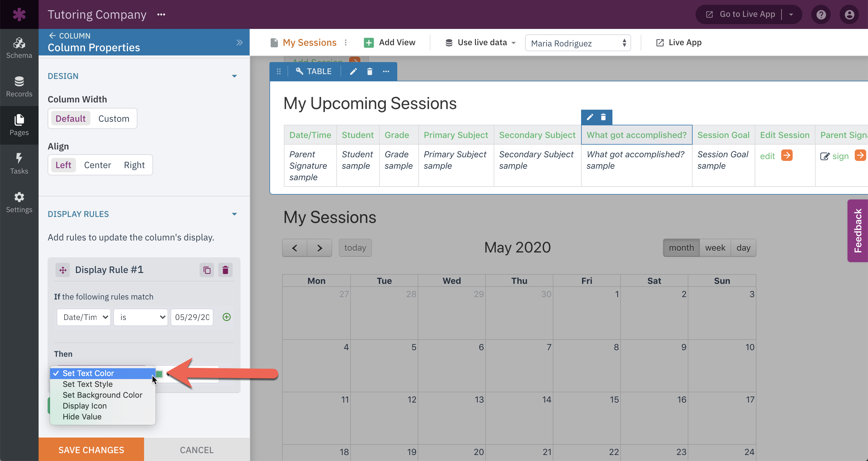The image size is (868, 461).
Task: Open Use live data dropdown
Action: (480, 42)
